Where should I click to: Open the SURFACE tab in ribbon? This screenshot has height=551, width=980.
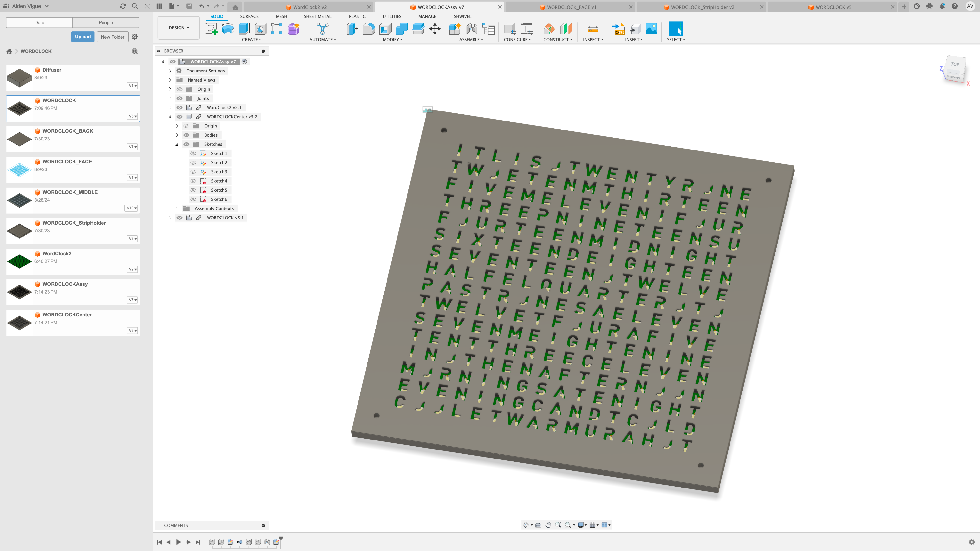[250, 16]
